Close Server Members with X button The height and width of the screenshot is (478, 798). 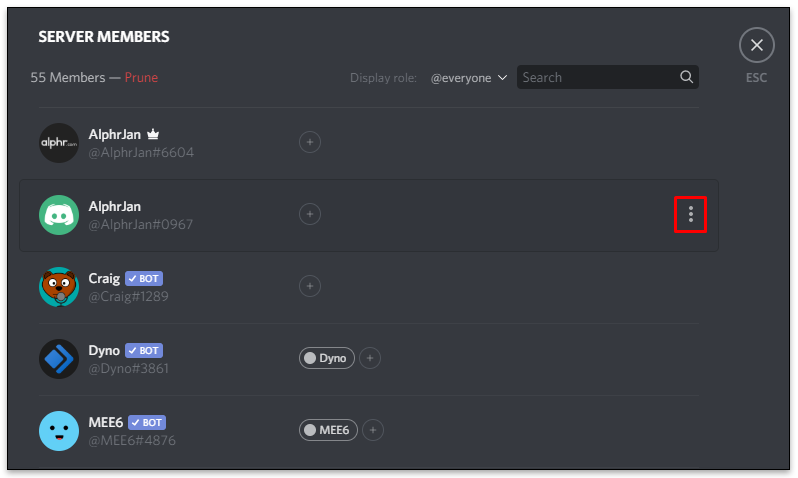tap(757, 45)
